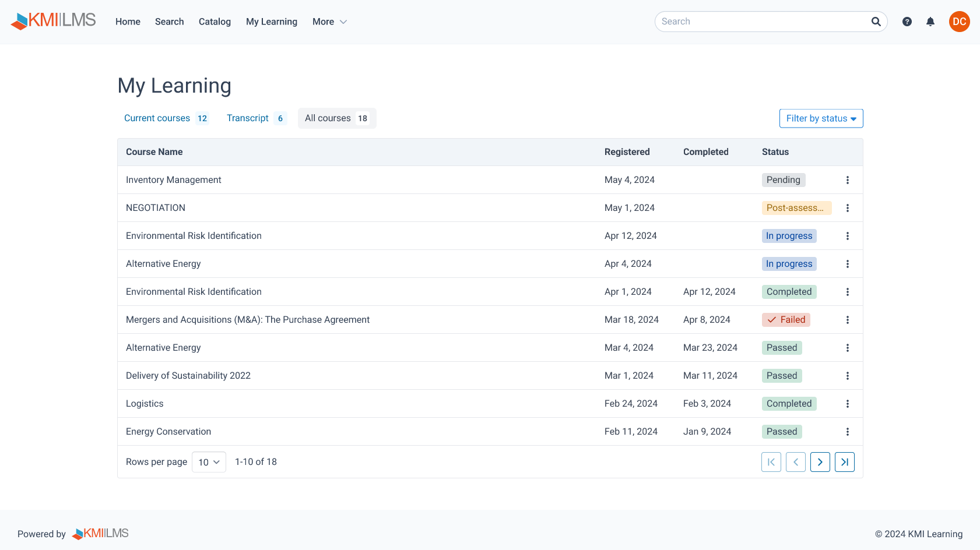Click Completed badge in Logistics row
The image size is (980, 550).
(x=789, y=404)
